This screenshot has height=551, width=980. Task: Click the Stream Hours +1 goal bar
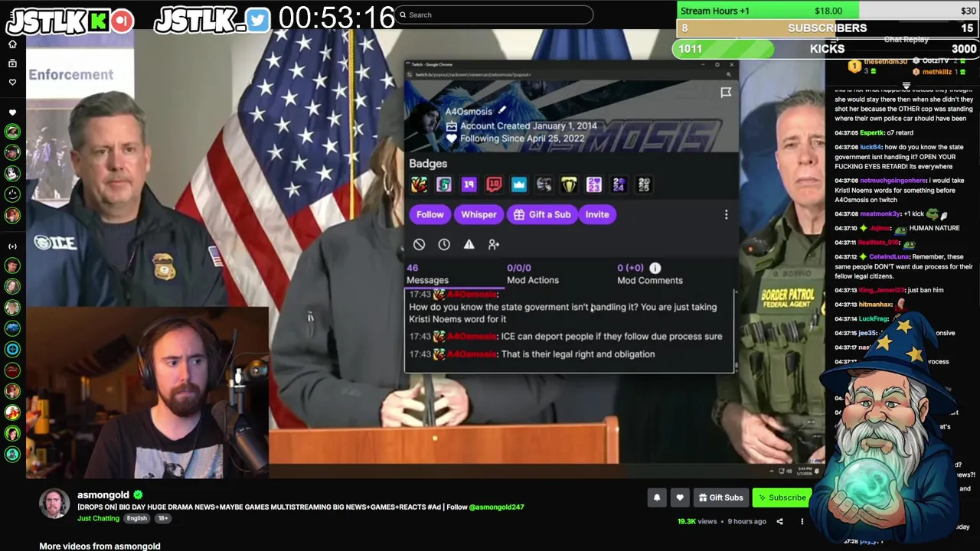click(x=827, y=11)
